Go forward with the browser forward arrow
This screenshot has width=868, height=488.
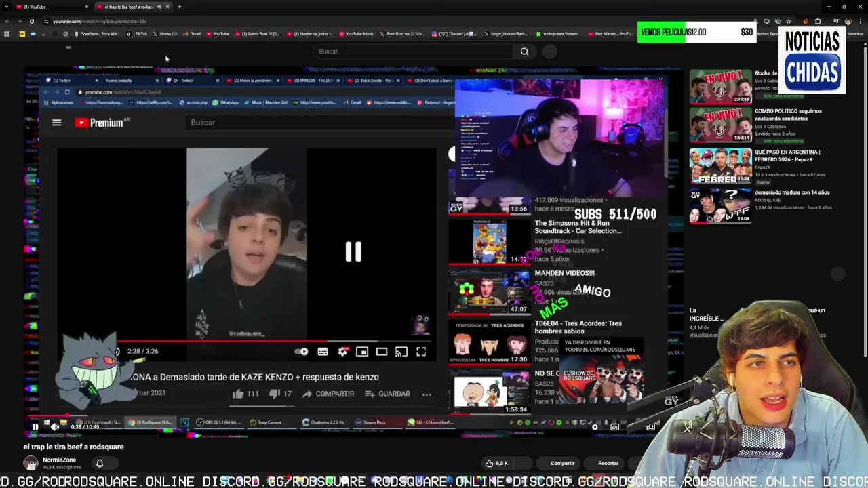19,21
